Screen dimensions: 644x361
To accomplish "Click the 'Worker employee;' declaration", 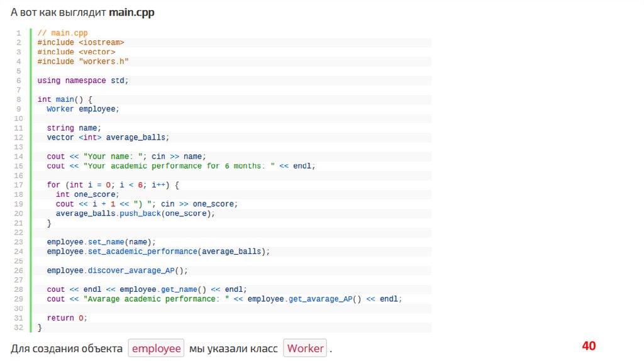I will click(82, 109).
